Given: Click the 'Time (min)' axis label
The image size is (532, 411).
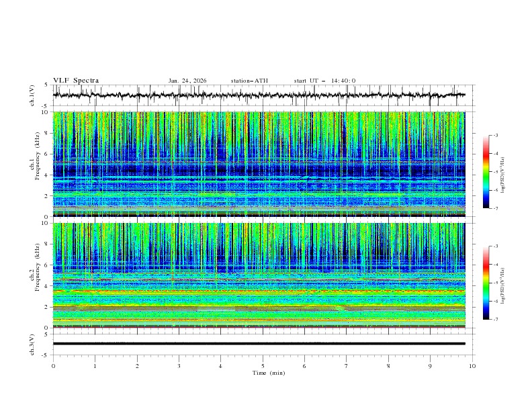Looking at the screenshot, I should point(269,373).
